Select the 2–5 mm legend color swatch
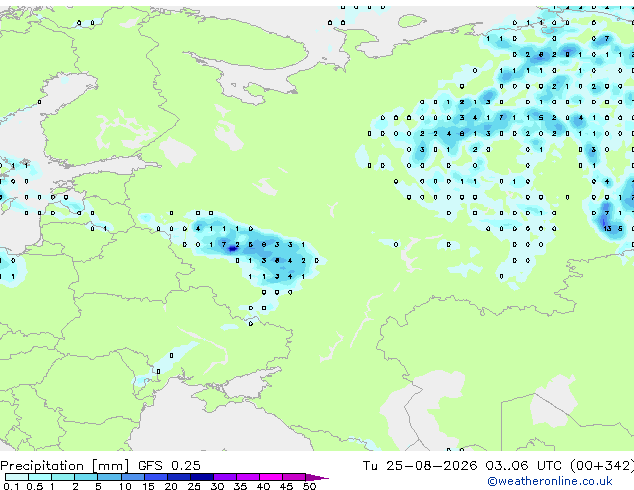 pos(86,477)
